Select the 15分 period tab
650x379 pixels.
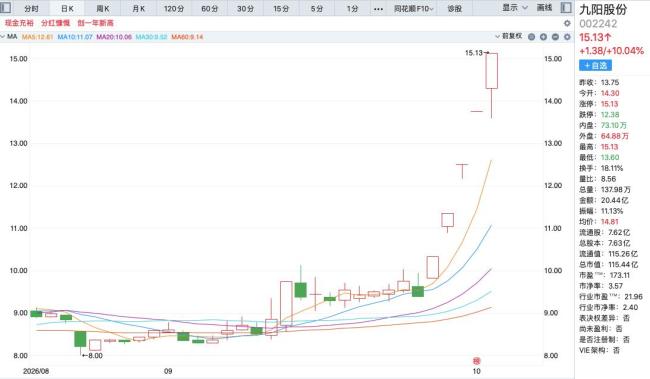(x=281, y=8)
